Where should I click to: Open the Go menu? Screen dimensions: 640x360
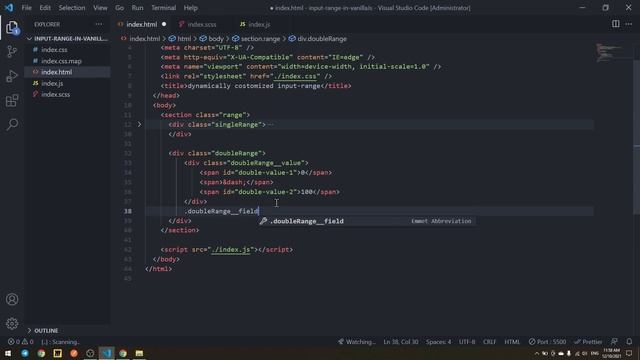tap(119, 8)
